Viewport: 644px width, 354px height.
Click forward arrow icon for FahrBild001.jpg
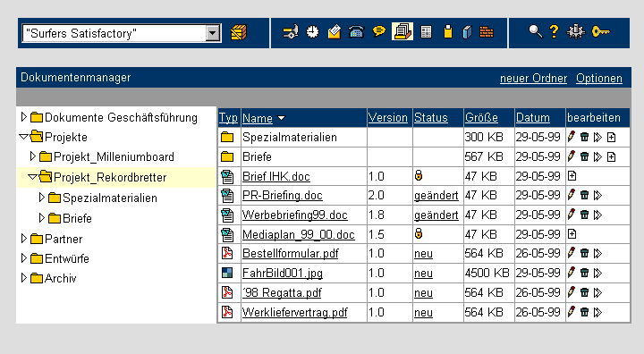pos(597,273)
